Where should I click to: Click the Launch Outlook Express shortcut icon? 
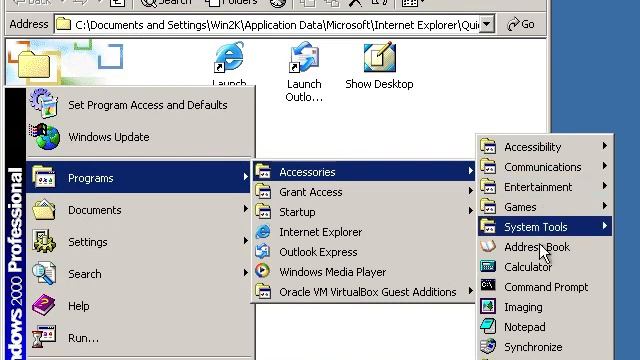[304, 57]
